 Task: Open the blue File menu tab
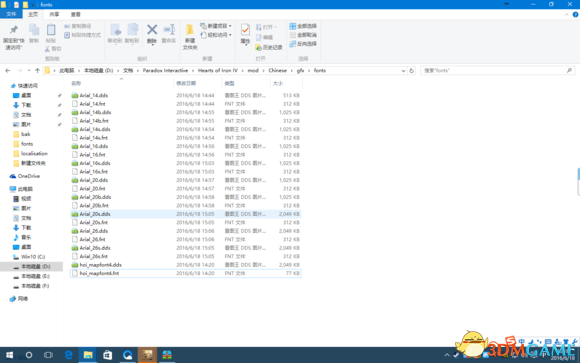point(11,14)
